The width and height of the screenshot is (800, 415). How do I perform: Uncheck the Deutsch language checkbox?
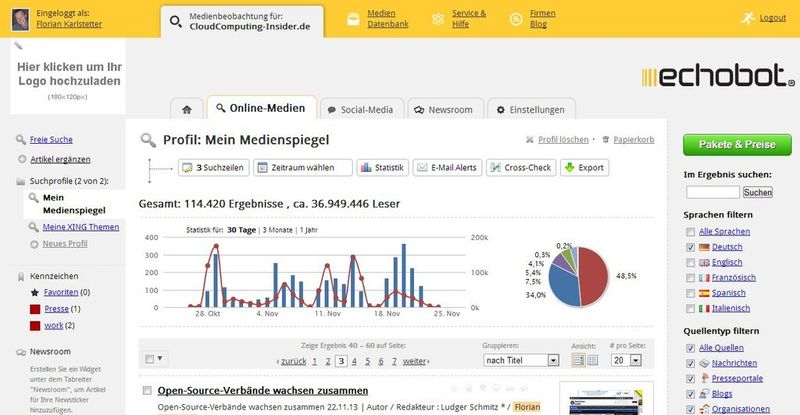[x=690, y=247]
